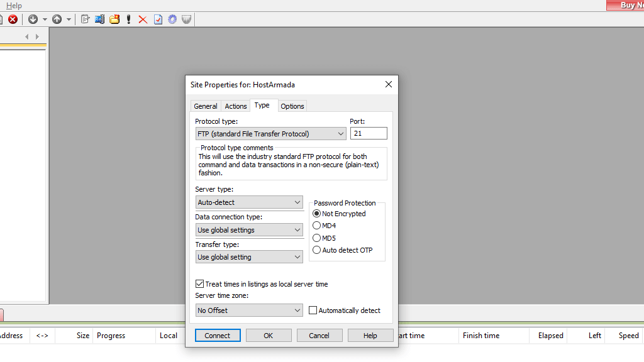644x362 pixels.
Task: Click the exclamation mark toolbar icon
Action: [128, 19]
